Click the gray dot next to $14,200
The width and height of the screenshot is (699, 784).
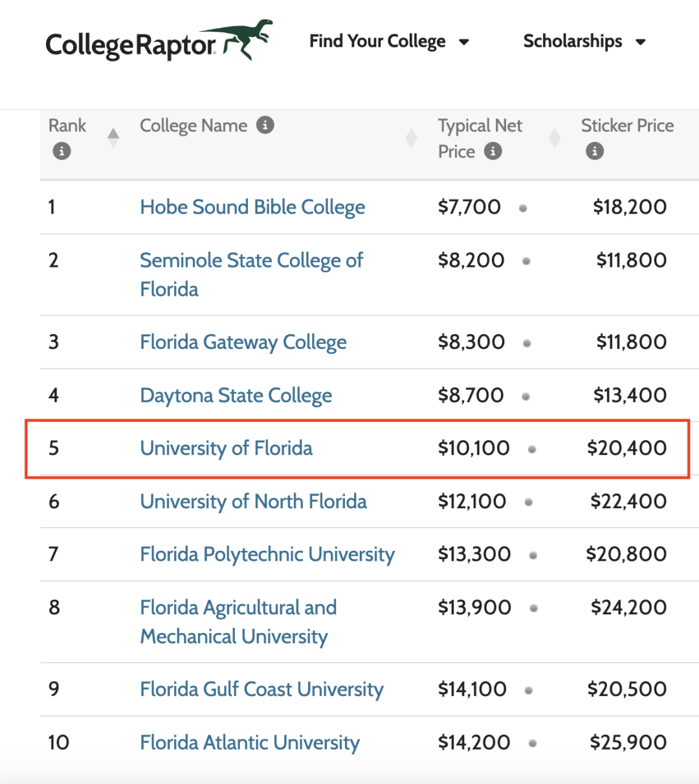point(532,744)
